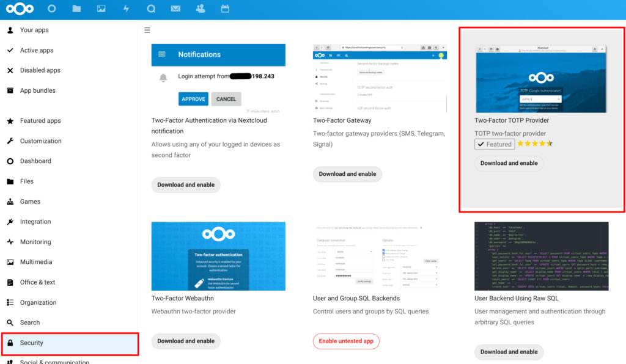Viewport: 626px width, 364px height.
Task: Click the magnifier icon beside Search category
Action: pyautogui.click(x=10, y=322)
